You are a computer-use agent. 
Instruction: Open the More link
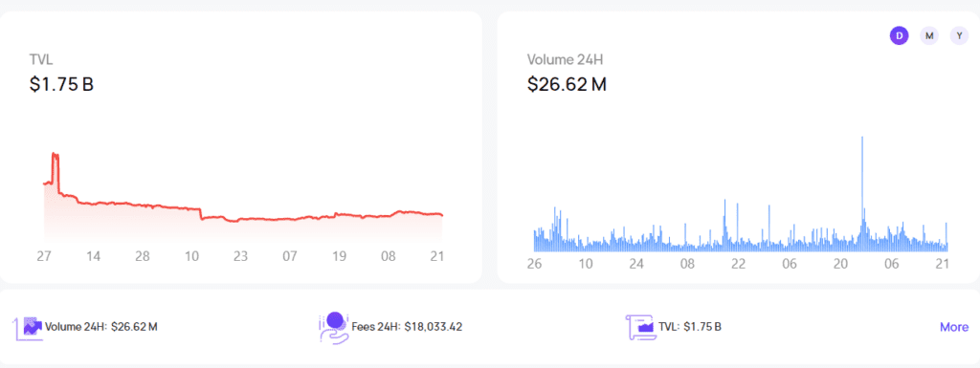coord(954,327)
